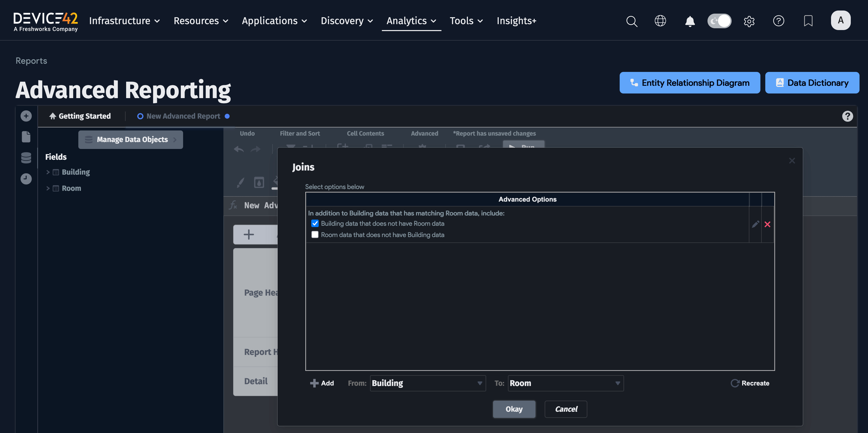The height and width of the screenshot is (433, 868).
Task: Click the Advanced Options column header
Action: coord(527,199)
